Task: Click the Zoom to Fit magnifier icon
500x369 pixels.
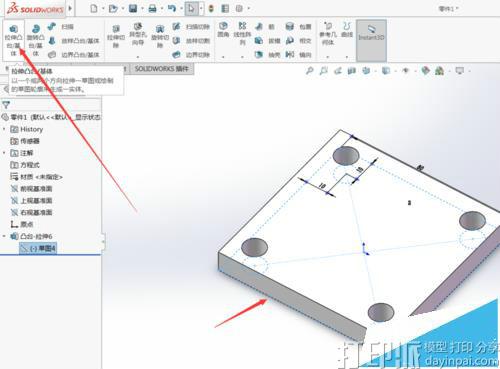Action: [x=310, y=71]
